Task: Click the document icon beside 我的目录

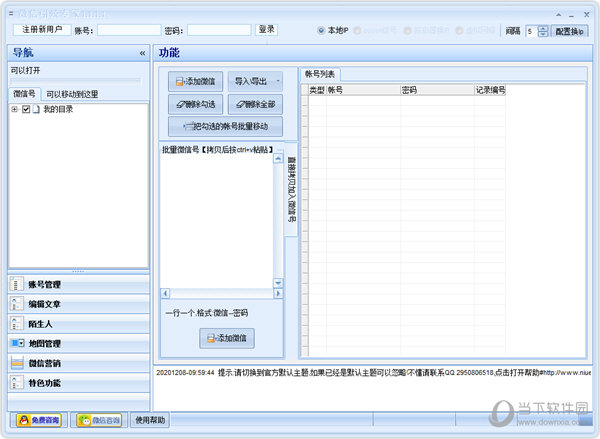Action: click(x=36, y=109)
